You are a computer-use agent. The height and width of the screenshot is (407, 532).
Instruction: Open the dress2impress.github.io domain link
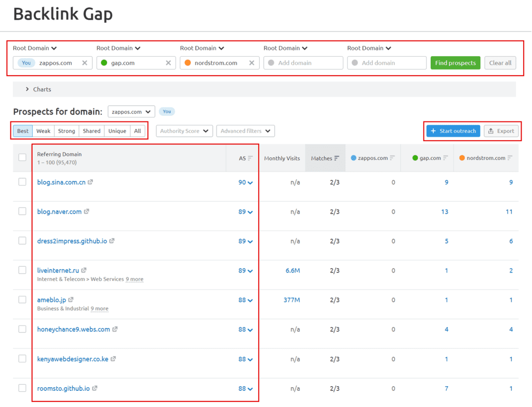click(x=72, y=241)
